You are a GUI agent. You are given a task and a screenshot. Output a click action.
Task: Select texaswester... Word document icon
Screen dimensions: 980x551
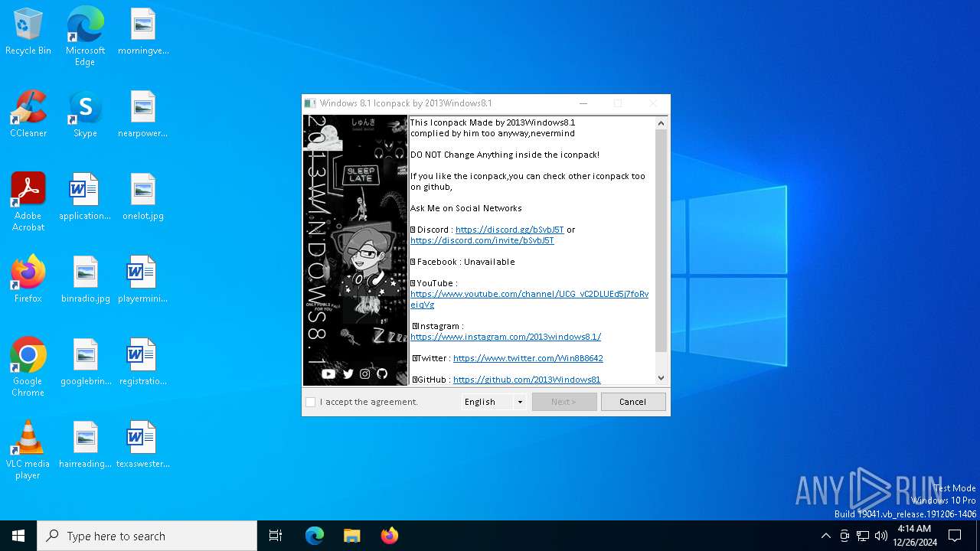[x=143, y=445]
